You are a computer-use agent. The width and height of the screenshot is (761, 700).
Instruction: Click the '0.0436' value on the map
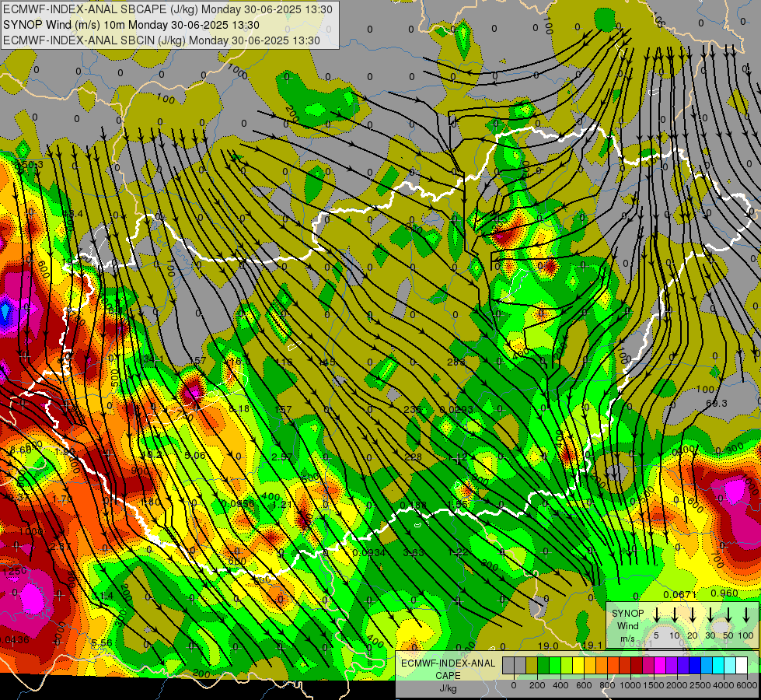click(13, 640)
